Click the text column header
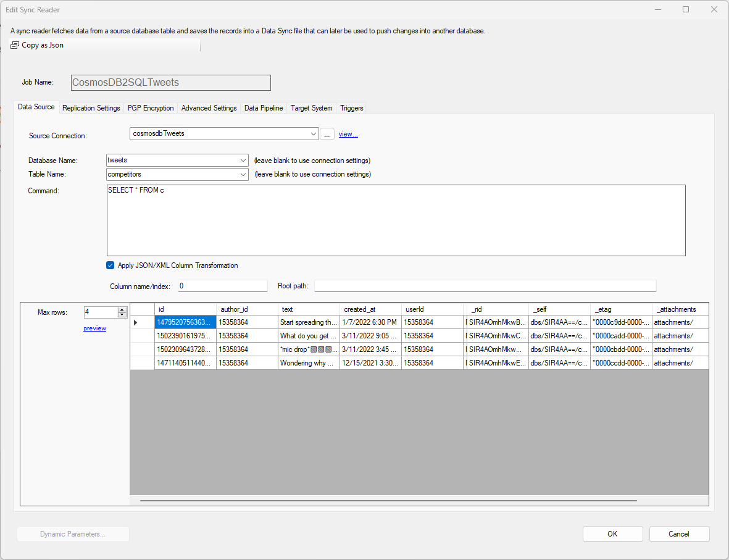This screenshot has width=729, height=560. [x=309, y=309]
